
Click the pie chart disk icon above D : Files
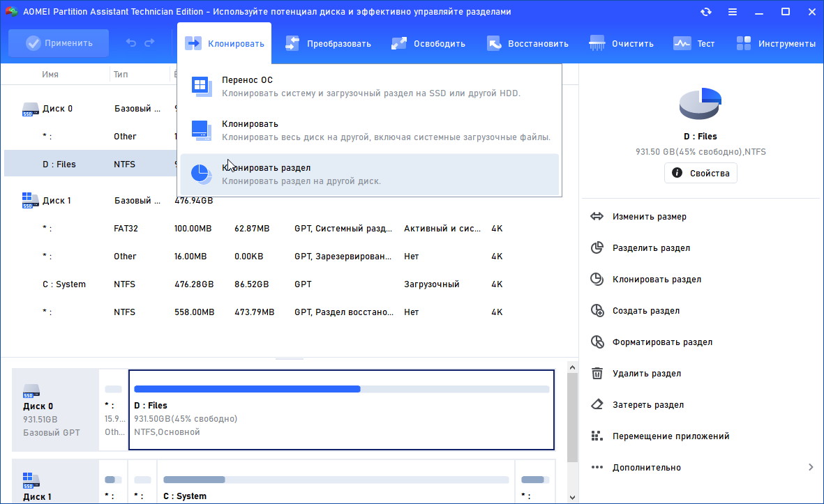pyautogui.click(x=700, y=103)
